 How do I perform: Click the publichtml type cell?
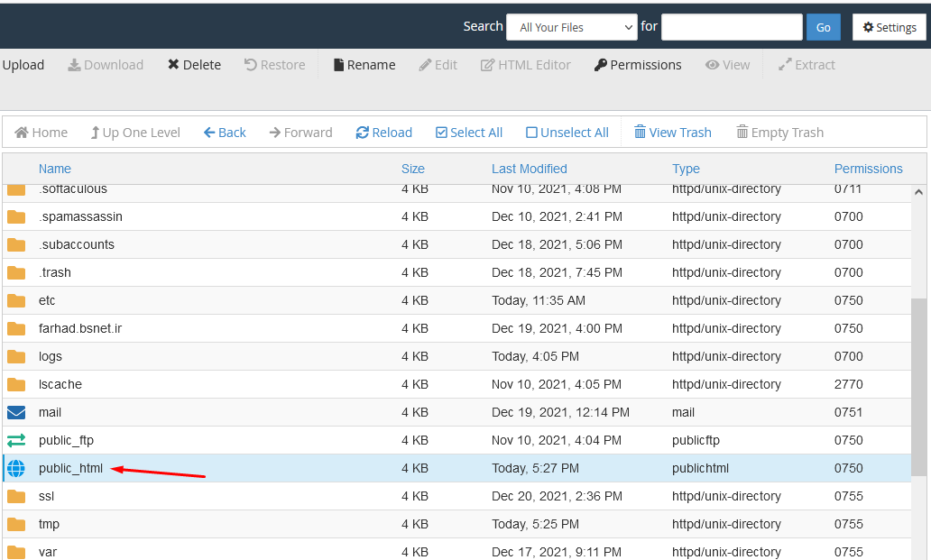click(700, 468)
